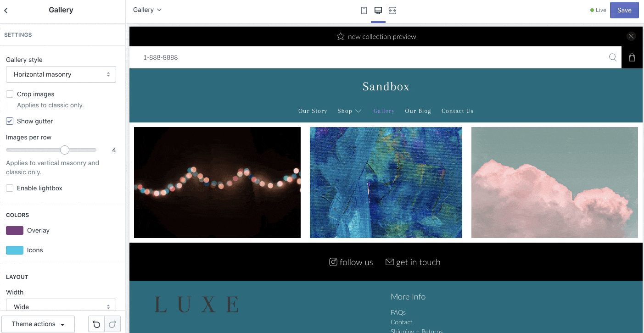
Task: Tick the Enable lightbox checkbox
Action: 10,188
